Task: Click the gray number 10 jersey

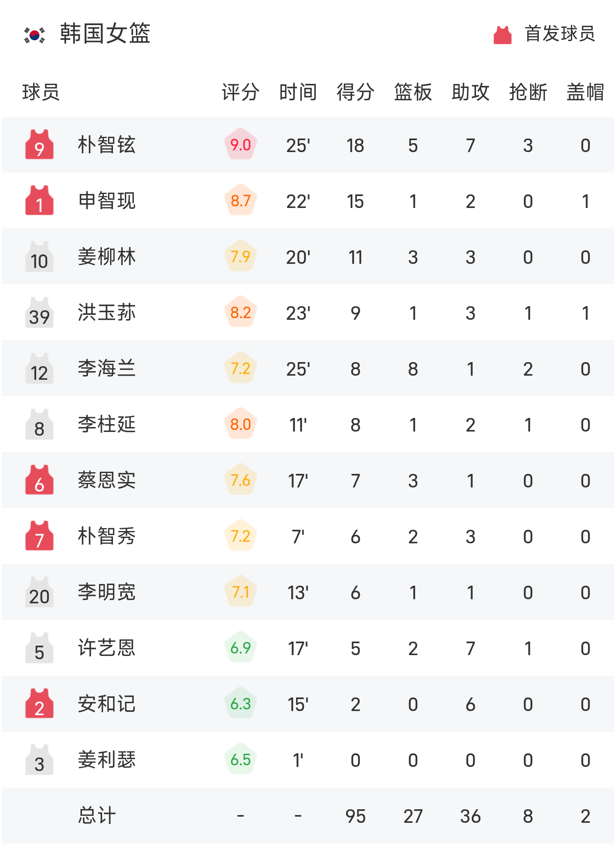Action: 39,257
